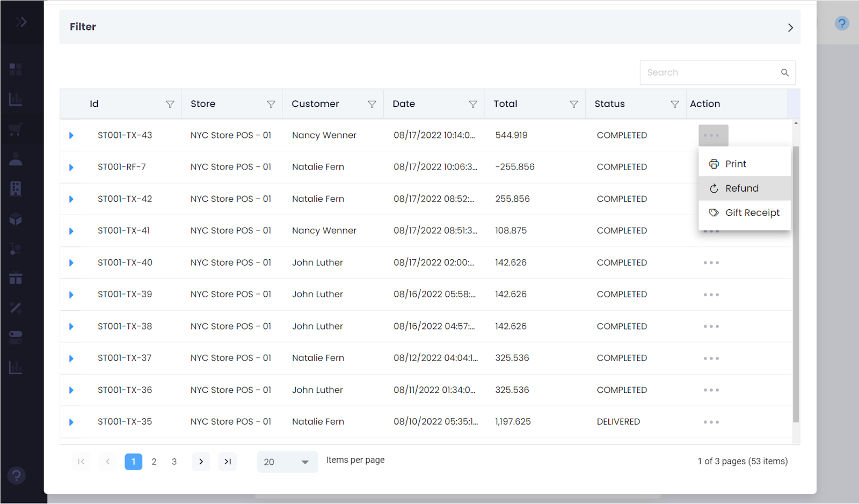Open the Store column filter
The width and height of the screenshot is (859, 504).
point(271,104)
